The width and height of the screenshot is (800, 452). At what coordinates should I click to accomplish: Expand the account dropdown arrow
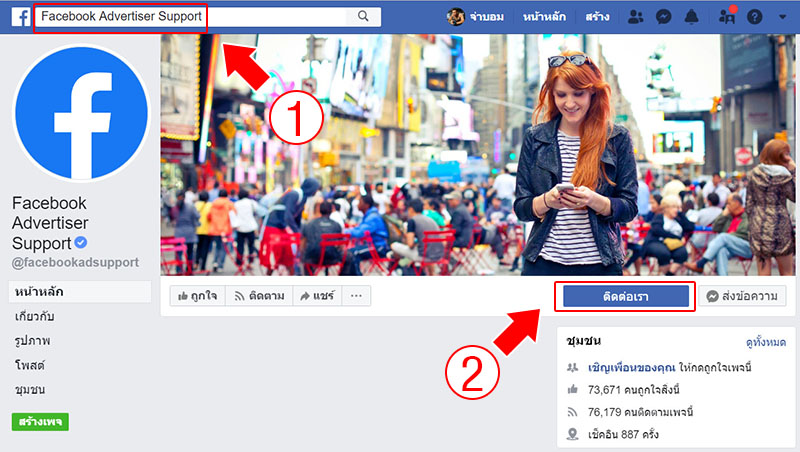(783, 17)
